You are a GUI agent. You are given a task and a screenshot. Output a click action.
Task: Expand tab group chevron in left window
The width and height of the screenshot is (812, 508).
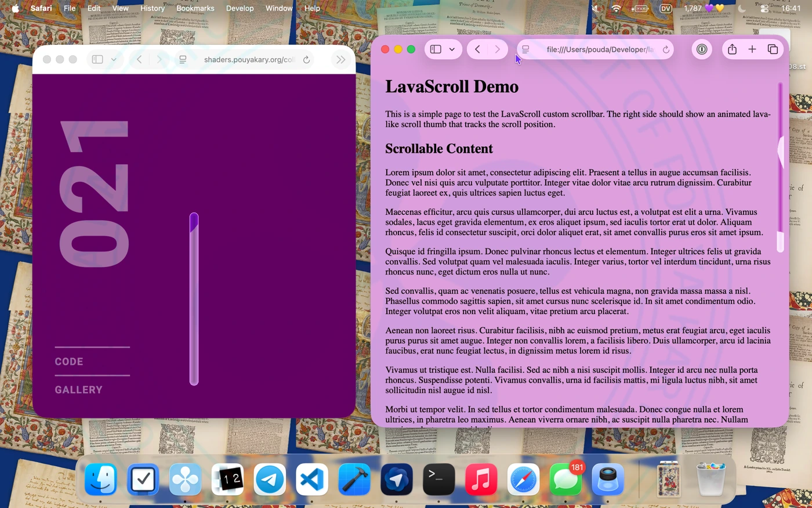pyautogui.click(x=114, y=59)
